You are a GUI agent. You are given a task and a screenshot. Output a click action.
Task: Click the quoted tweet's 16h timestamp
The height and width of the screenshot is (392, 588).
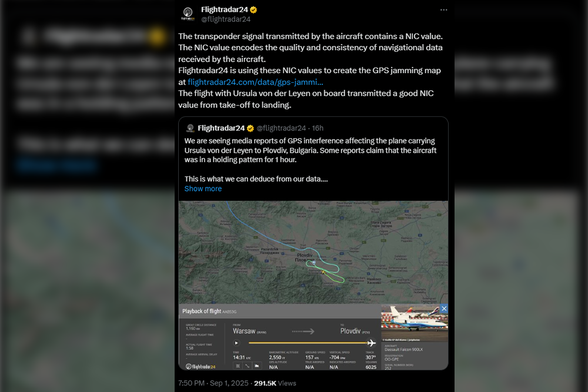click(318, 128)
